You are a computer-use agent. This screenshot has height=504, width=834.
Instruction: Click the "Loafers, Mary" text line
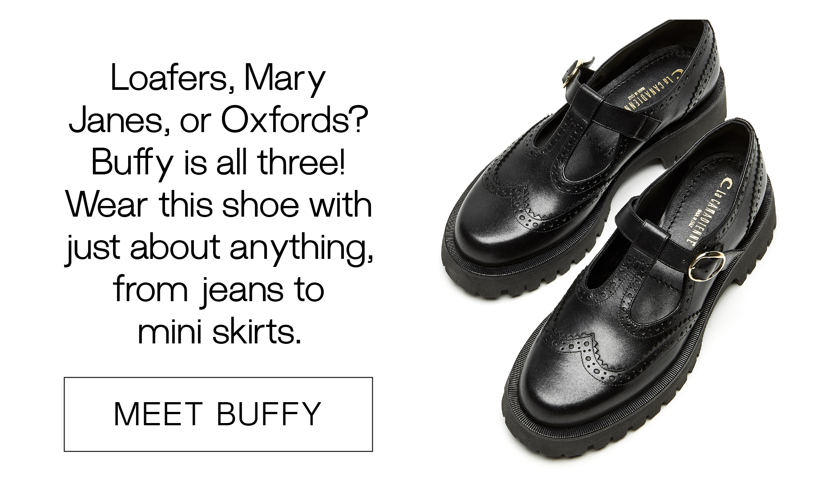click(218, 78)
